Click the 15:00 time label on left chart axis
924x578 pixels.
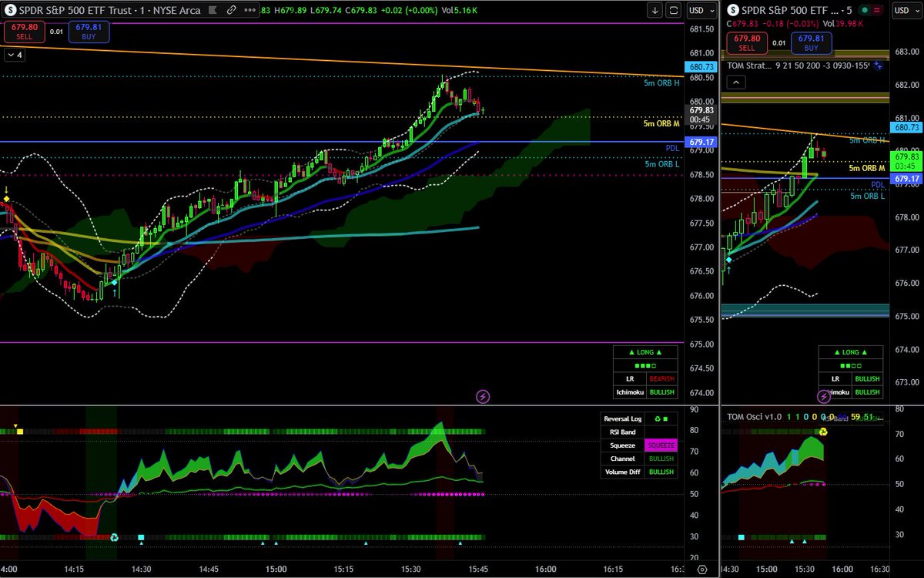tap(276, 570)
